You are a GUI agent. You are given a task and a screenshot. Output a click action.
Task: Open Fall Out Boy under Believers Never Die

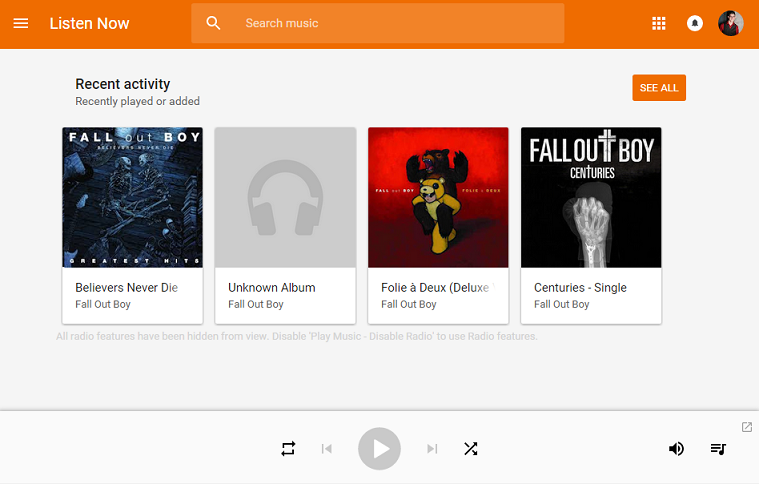click(x=103, y=304)
